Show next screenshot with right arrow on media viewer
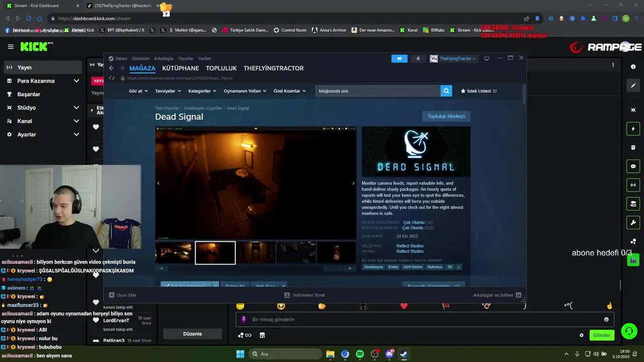The image size is (644, 362). click(x=353, y=184)
